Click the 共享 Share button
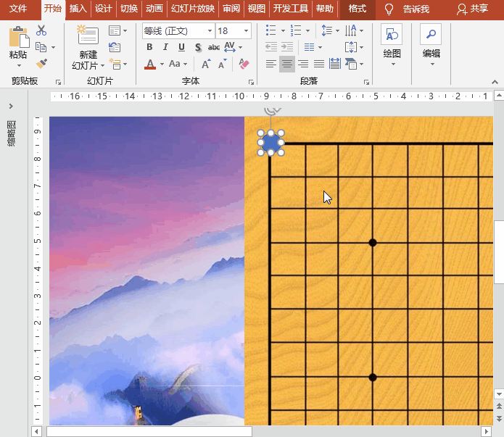The image size is (504, 437). coord(472,9)
